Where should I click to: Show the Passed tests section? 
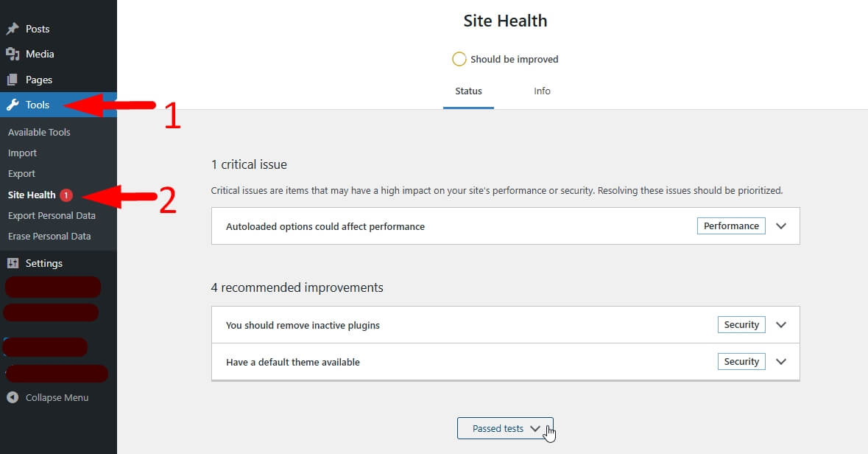click(505, 428)
